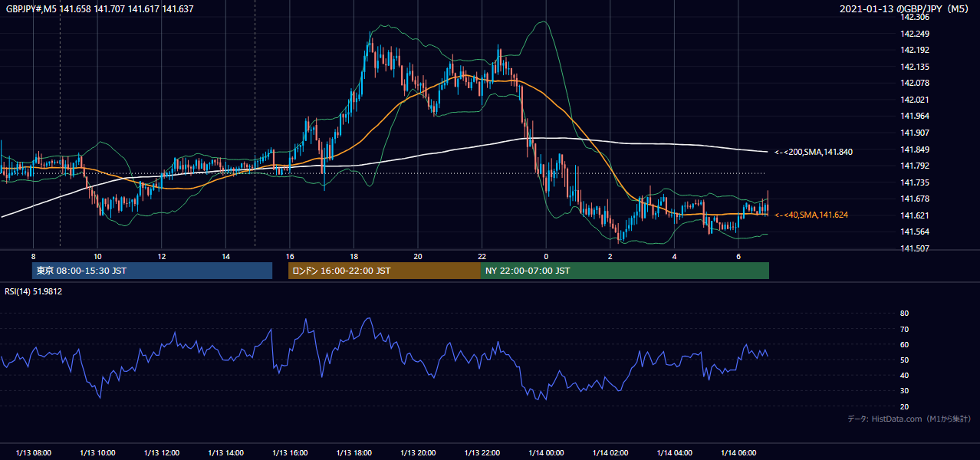Select the 東京 08:00-15:30 JST session bar
This screenshot has width=980, height=460.
coord(152,271)
